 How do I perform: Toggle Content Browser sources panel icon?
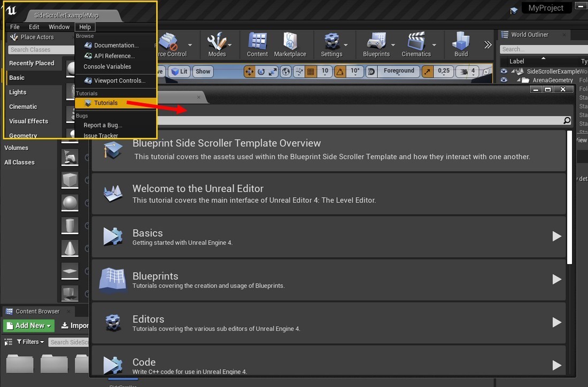(8, 342)
